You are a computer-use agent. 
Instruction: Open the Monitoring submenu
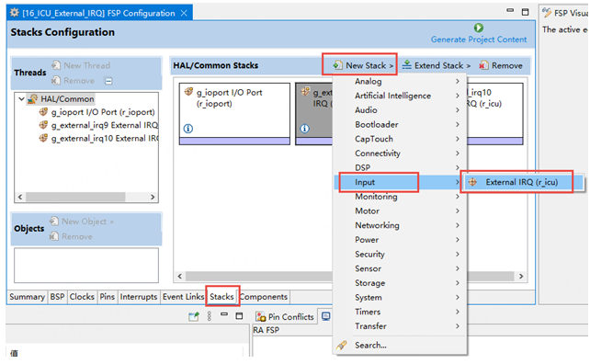point(400,197)
